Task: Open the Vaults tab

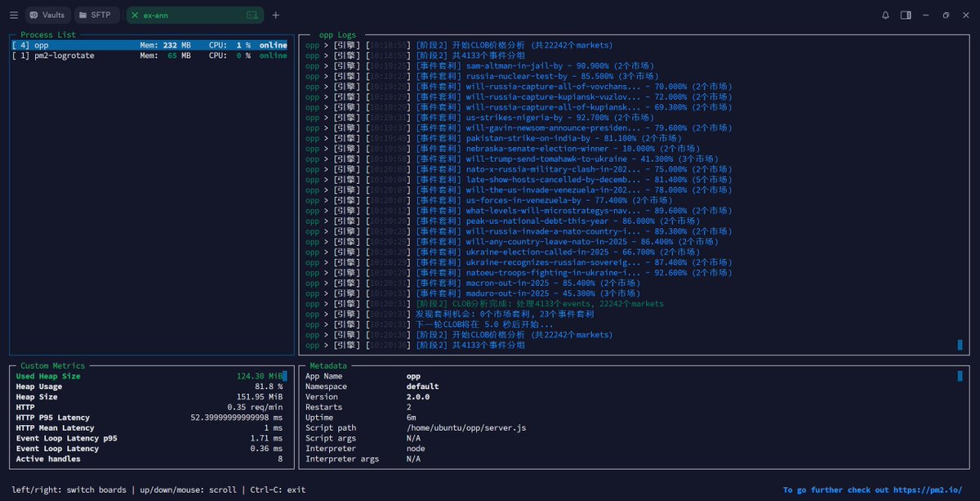Action: [x=47, y=15]
